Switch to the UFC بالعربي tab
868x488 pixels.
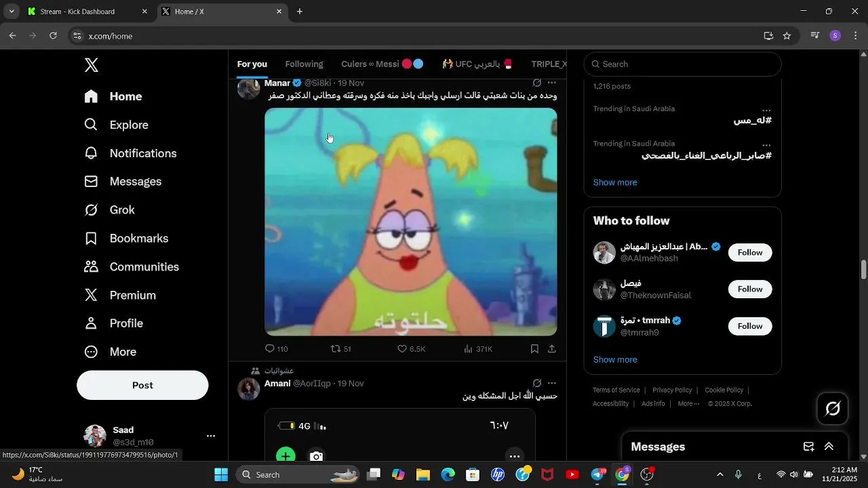click(477, 64)
